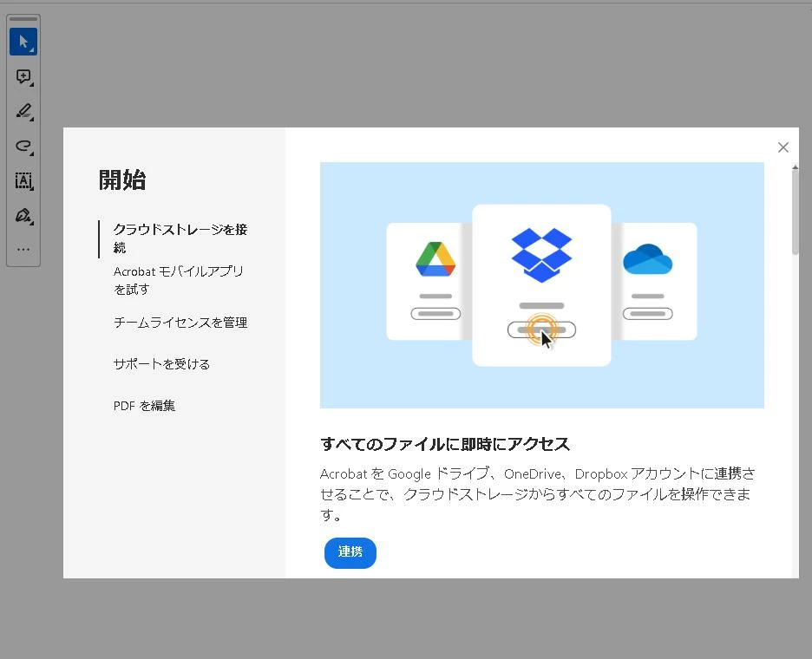
Task: Click the Dropbox logo in illustration
Action: pyautogui.click(x=541, y=255)
